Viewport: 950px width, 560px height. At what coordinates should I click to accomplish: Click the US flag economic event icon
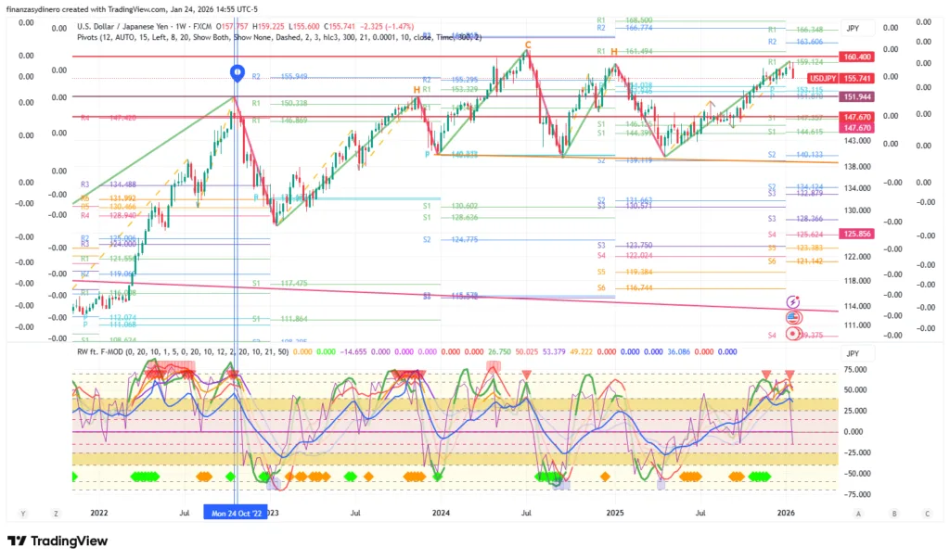tap(794, 317)
